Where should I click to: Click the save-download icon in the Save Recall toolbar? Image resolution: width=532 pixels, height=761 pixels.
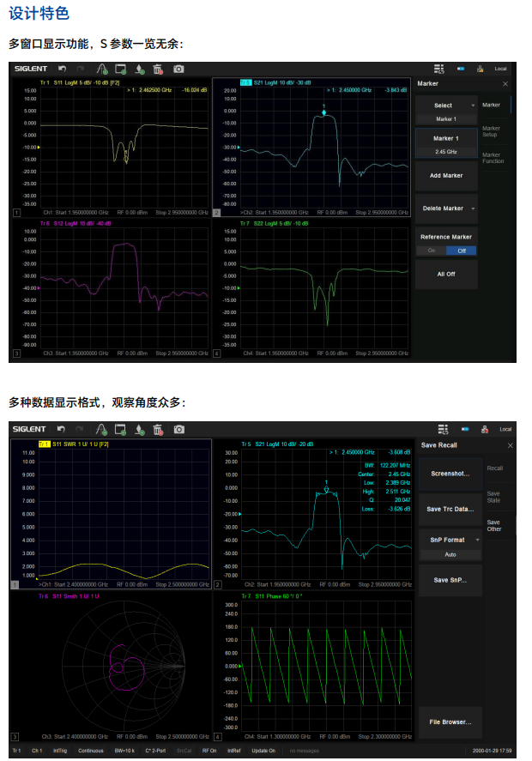[140, 428]
